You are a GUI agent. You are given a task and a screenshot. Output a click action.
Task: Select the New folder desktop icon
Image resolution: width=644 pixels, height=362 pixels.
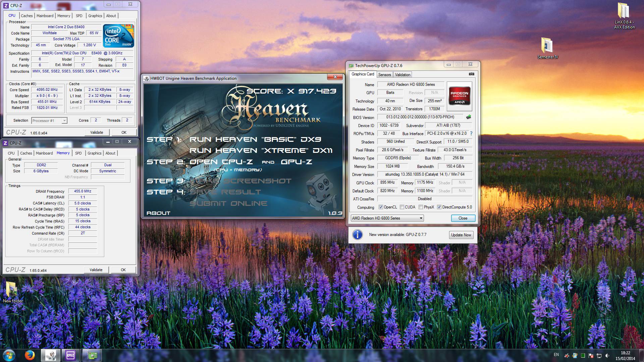click(x=13, y=292)
